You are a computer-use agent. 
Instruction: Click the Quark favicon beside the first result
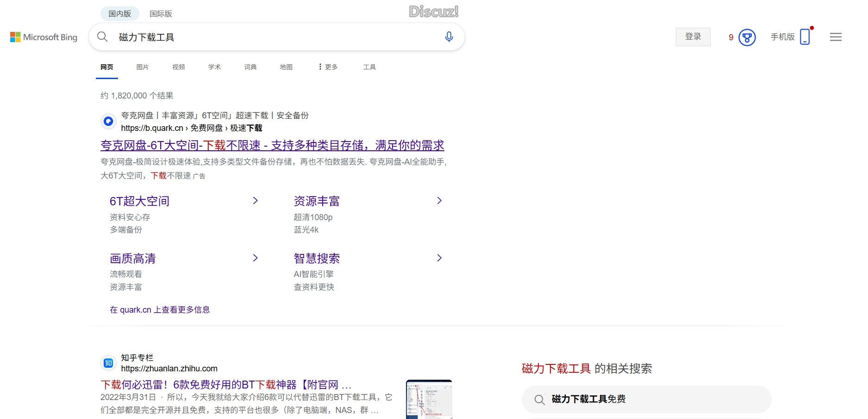click(x=108, y=121)
